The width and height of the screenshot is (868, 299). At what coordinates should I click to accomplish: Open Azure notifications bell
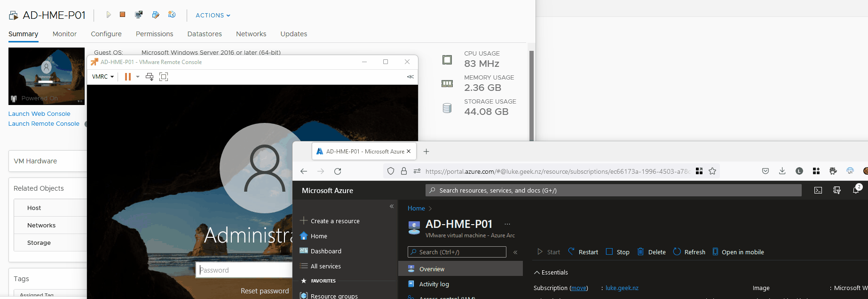point(856,190)
